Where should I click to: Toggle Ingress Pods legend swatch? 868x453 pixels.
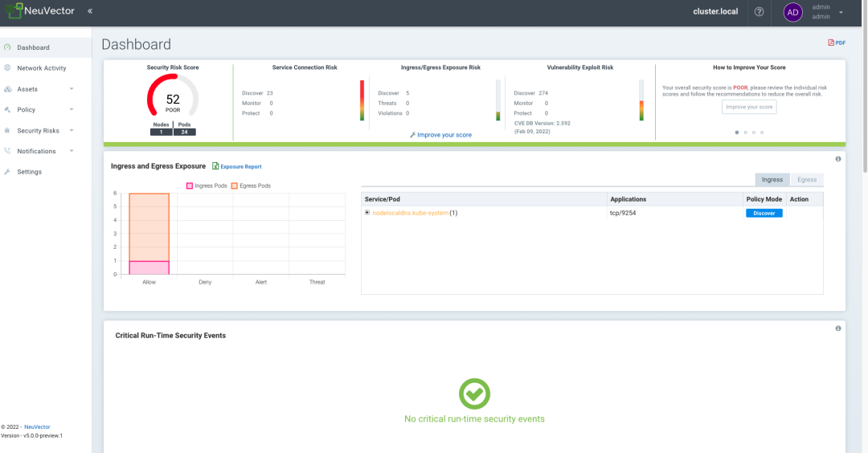coord(190,186)
